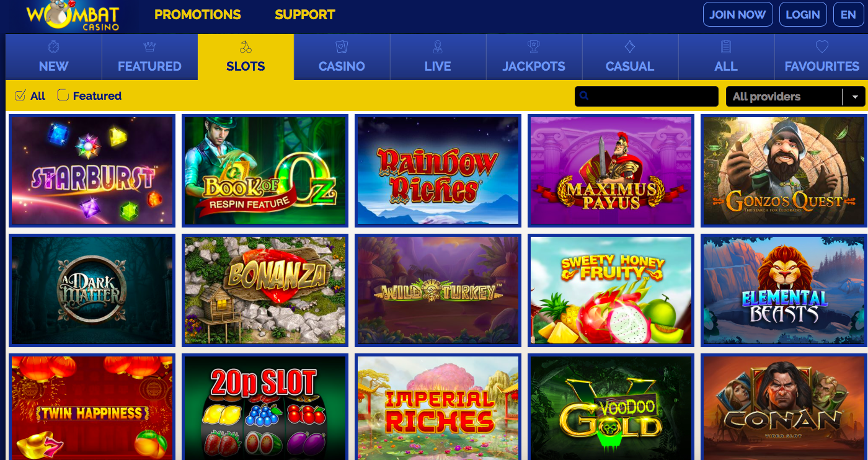Image resolution: width=868 pixels, height=460 pixels.
Task: Click the dealer icon above LIVE
Action: point(438,46)
